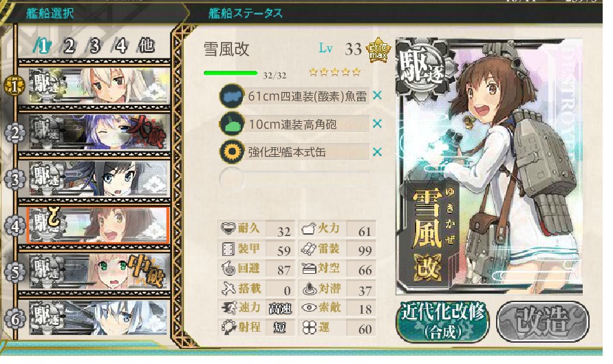Remove 61cm四連装(酸素)魚雷 with its X button
The width and height of the screenshot is (613, 364).
coord(377,95)
